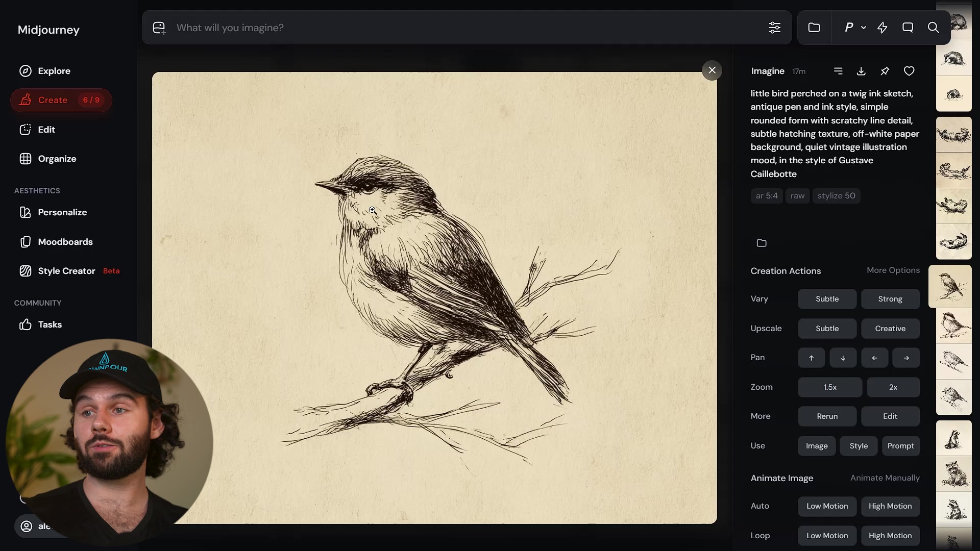Use as Style reference

(859, 446)
